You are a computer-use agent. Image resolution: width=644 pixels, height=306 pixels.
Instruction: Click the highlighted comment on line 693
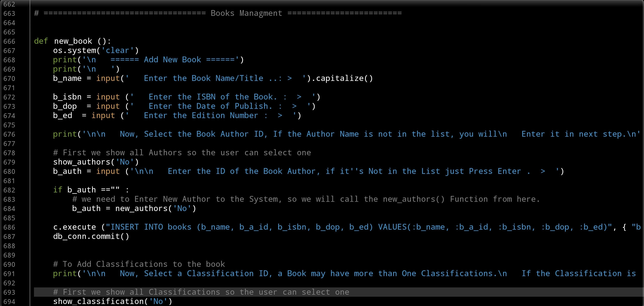point(201,292)
